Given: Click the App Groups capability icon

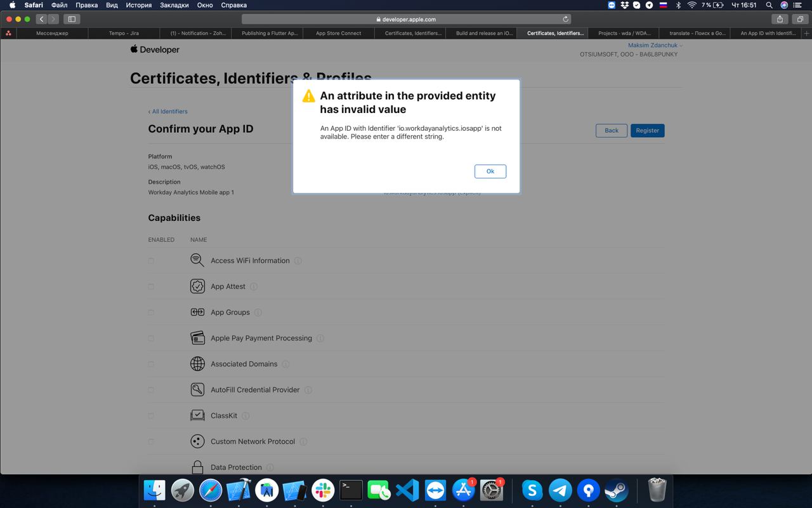Looking at the screenshot, I should (197, 312).
